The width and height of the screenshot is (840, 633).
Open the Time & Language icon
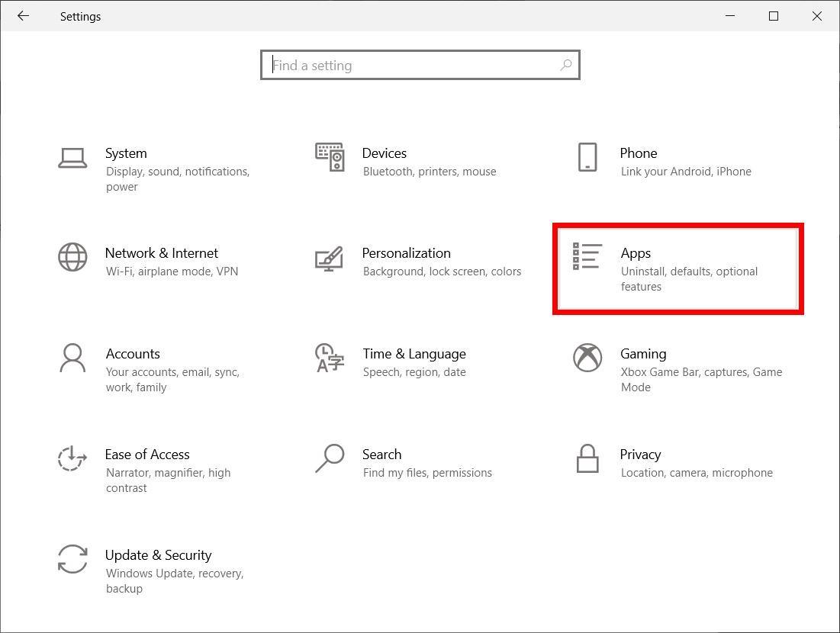(x=330, y=358)
